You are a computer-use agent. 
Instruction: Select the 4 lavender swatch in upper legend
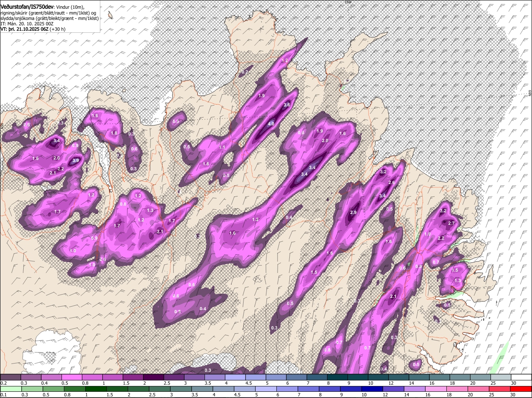[x=236, y=377]
